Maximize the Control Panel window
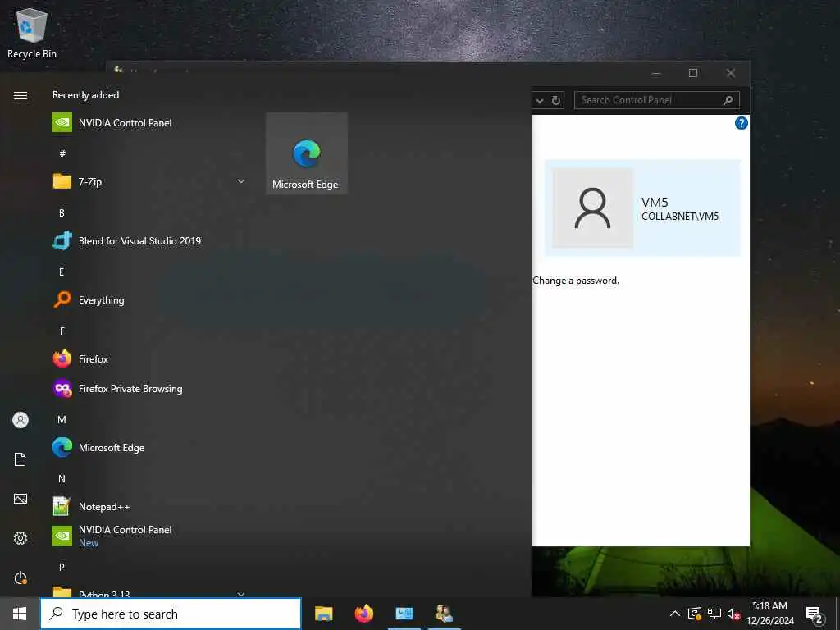Viewport: 840px width, 630px height. (693, 73)
